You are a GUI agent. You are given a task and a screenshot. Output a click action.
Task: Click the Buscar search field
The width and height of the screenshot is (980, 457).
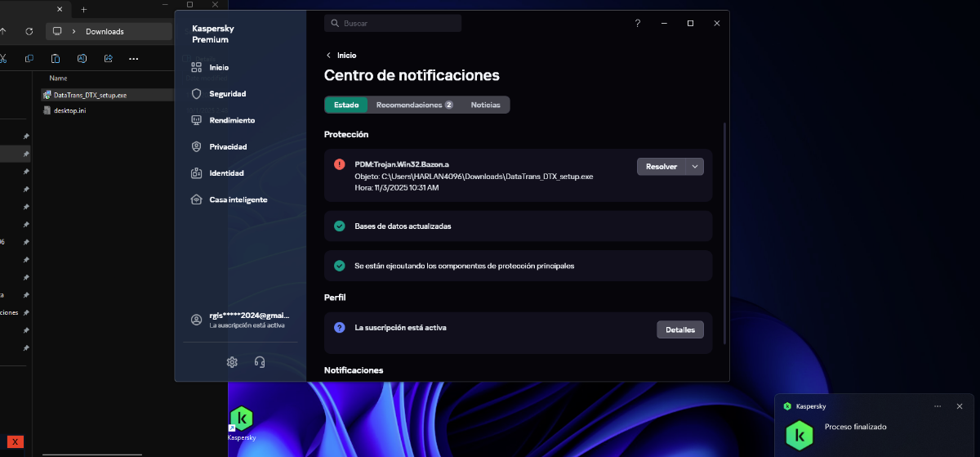point(393,24)
